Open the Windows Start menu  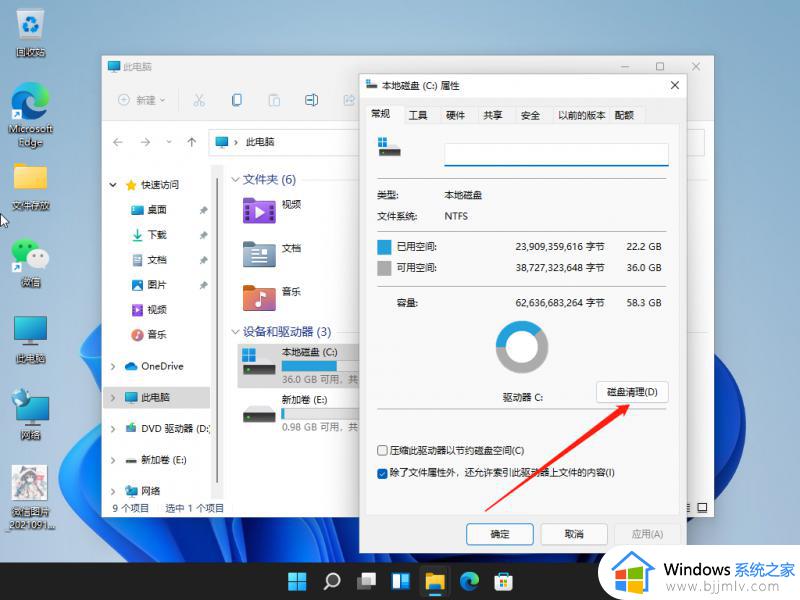pyautogui.click(x=297, y=581)
